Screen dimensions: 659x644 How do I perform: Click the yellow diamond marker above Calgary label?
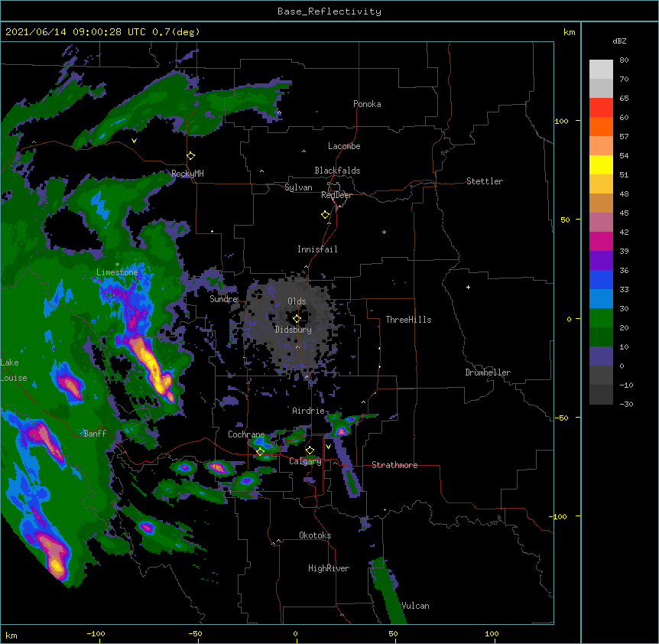coord(310,450)
